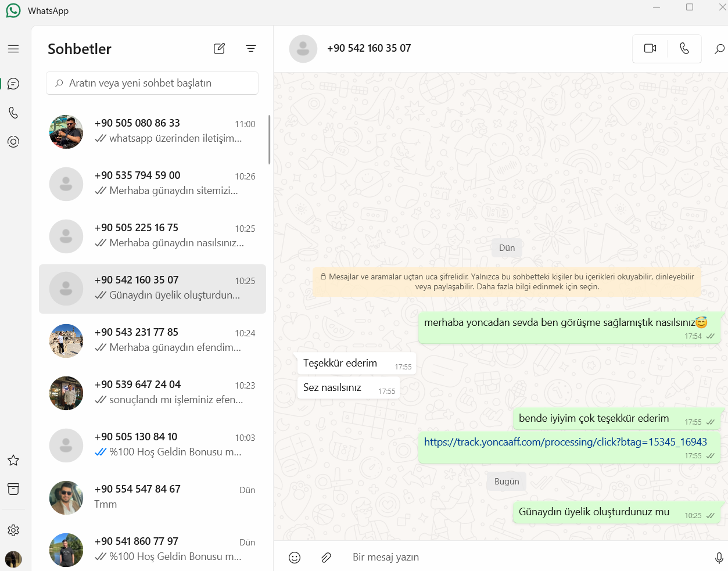Click the default avatar of +90 535 794 59 00
728x571 pixels.
66,184
